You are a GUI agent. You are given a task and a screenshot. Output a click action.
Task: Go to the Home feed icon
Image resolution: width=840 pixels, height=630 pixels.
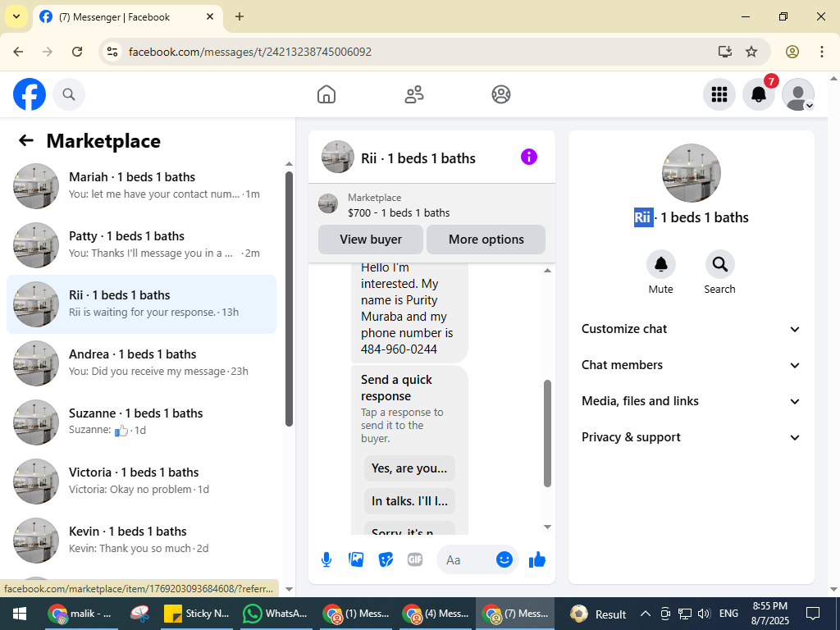pyautogui.click(x=326, y=94)
